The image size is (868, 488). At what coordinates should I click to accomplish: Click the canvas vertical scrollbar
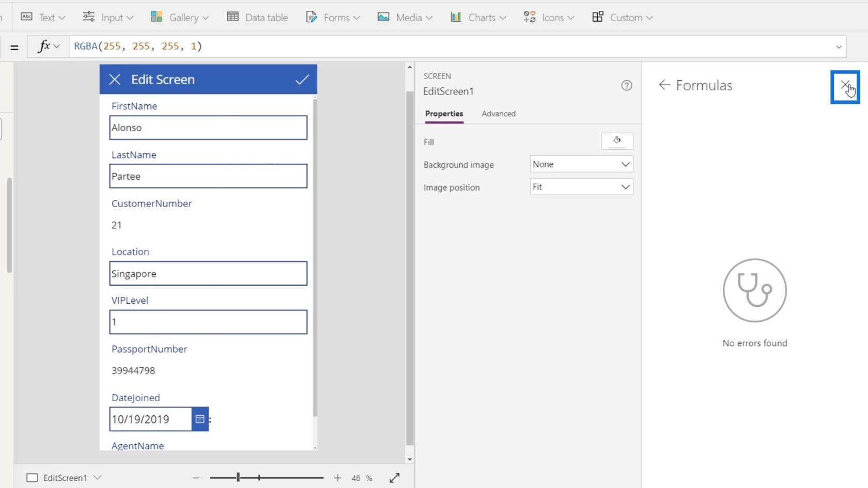[410, 268]
